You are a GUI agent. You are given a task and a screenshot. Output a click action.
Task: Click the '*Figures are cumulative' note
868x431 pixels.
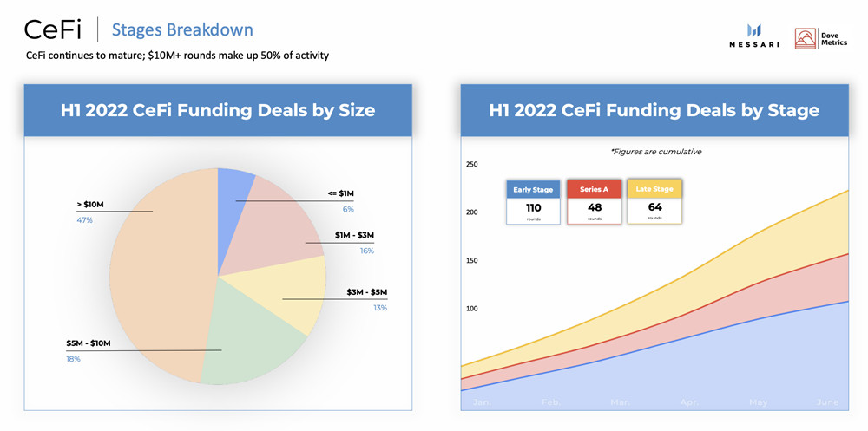[x=655, y=152]
